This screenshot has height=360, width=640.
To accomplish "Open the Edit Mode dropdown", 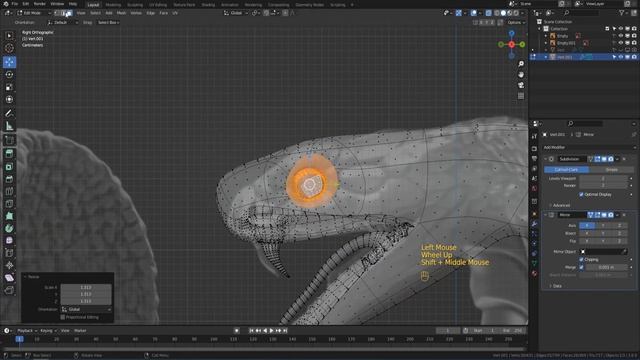I will (34, 13).
